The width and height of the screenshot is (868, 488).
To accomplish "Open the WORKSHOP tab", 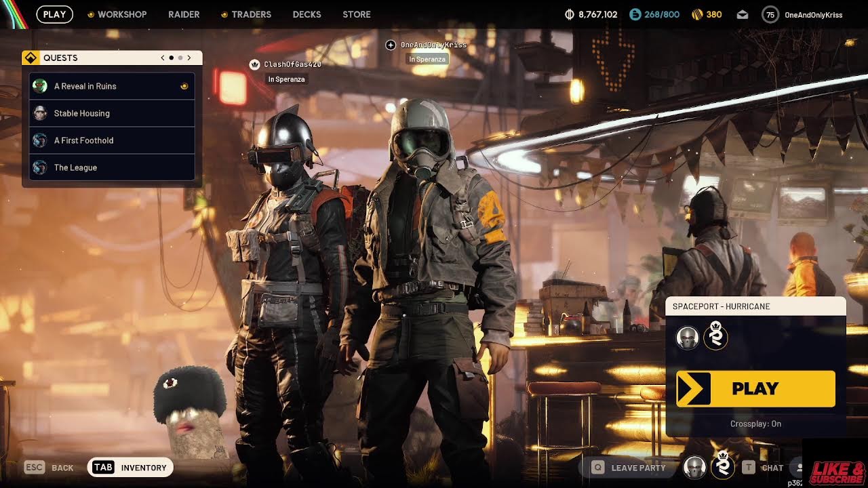I will pyautogui.click(x=122, y=14).
